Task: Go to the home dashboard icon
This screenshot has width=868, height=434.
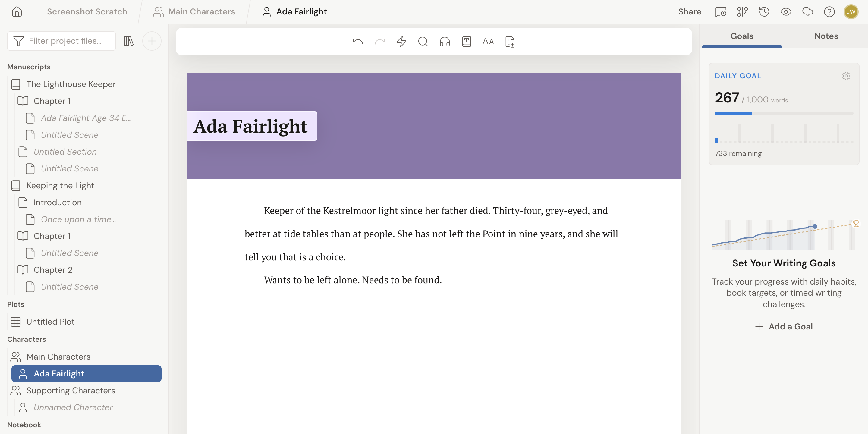Action: 17,12
